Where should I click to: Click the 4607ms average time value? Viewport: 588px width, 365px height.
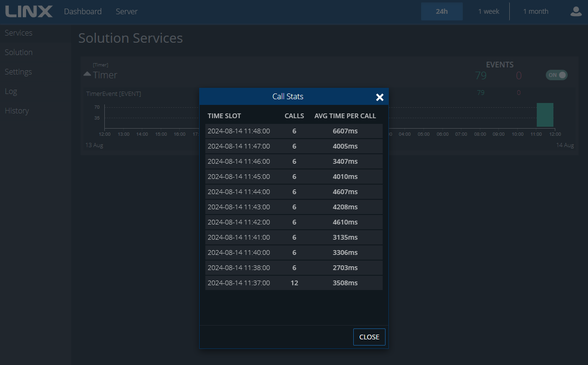coord(345,192)
